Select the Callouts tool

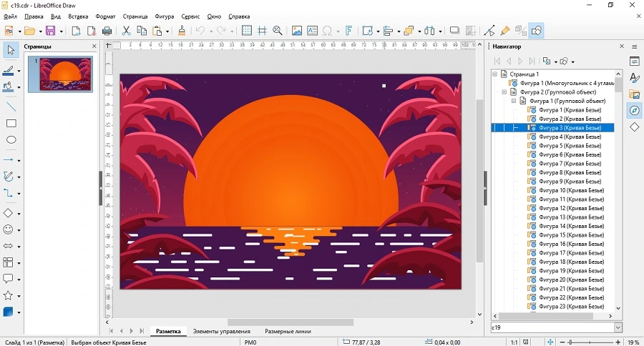pos(8,279)
